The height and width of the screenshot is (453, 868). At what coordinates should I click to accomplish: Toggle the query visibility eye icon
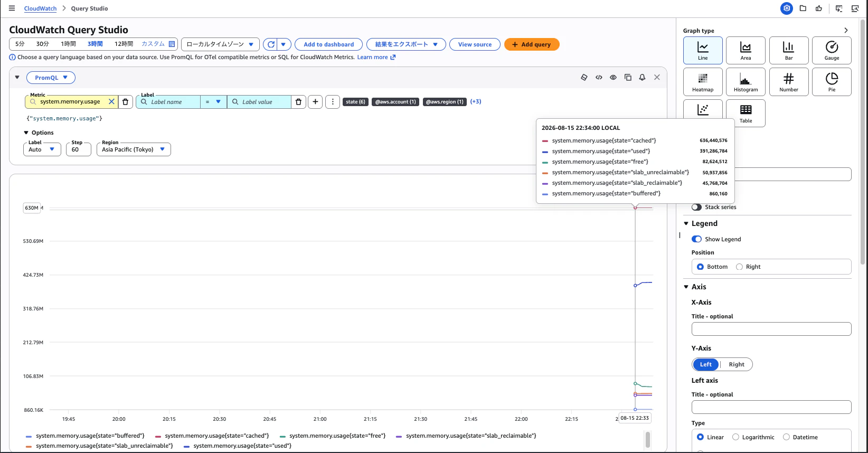tap(613, 77)
